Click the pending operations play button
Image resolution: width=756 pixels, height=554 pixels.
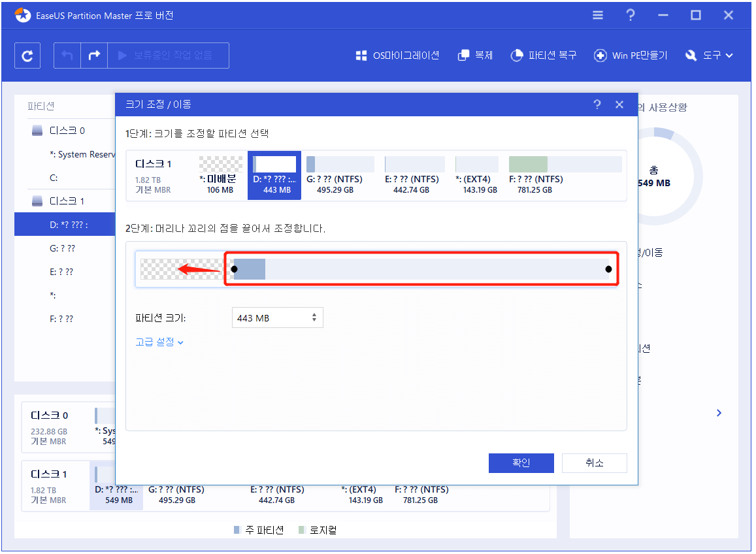[x=168, y=56]
